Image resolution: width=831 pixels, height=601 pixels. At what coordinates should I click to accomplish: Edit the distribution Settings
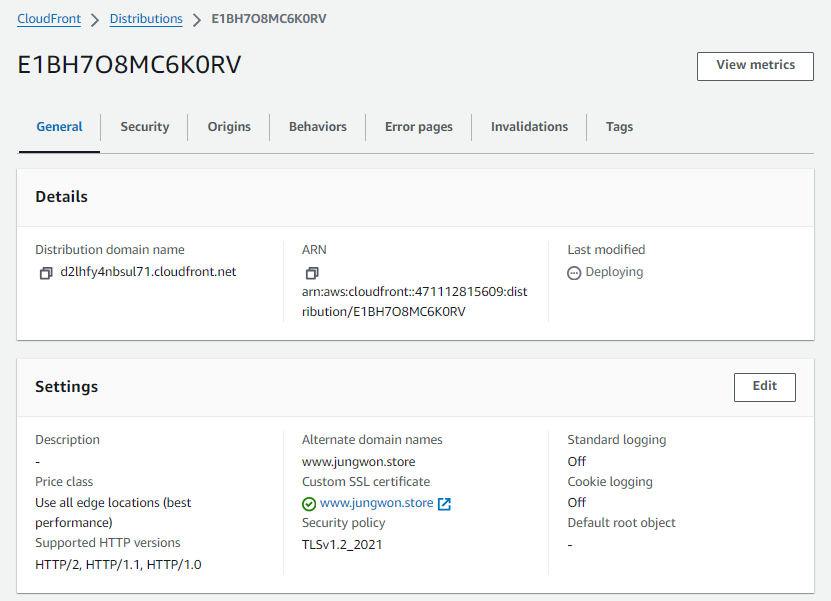tap(765, 387)
